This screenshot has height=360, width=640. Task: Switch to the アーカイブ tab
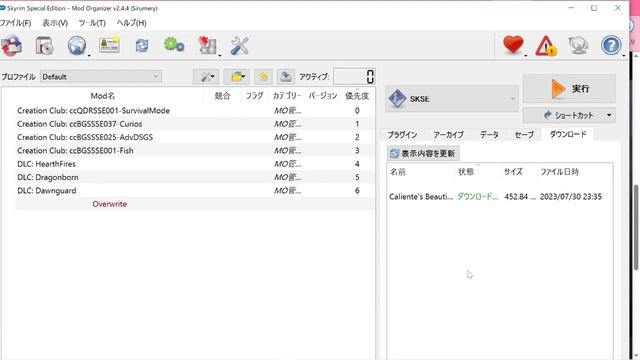(449, 135)
